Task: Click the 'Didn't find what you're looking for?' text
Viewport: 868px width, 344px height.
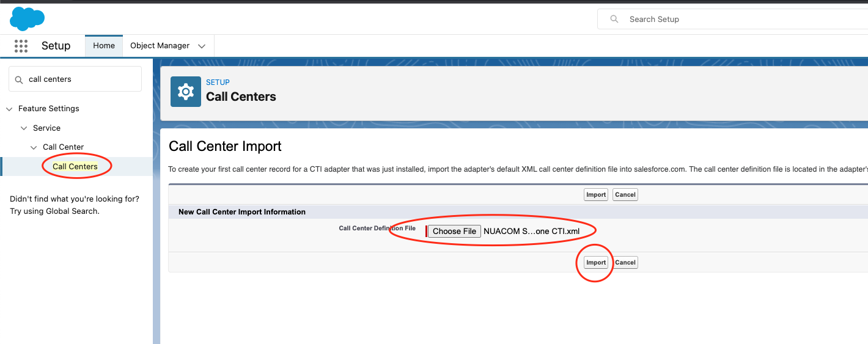Action: coord(75,199)
